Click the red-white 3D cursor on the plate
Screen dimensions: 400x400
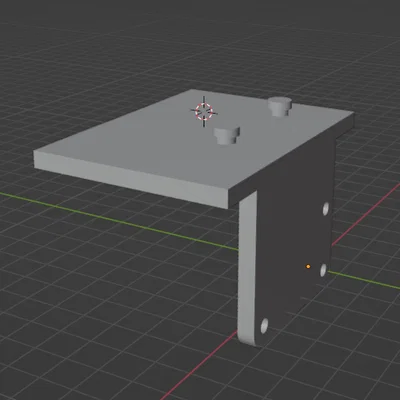click(x=204, y=111)
